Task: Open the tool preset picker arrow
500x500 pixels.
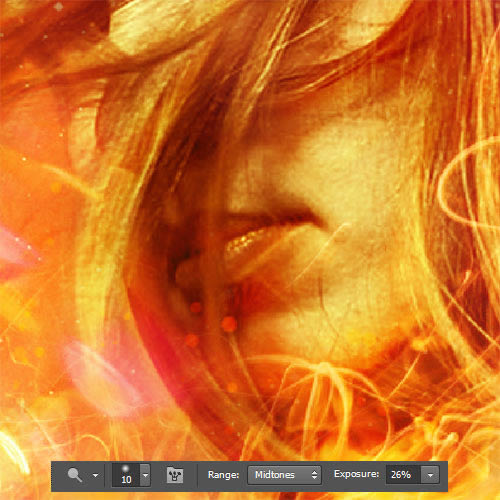Action: coord(95,475)
